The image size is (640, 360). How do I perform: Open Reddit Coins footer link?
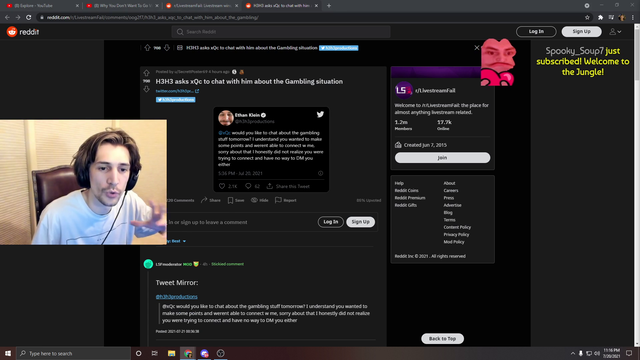click(x=407, y=191)
